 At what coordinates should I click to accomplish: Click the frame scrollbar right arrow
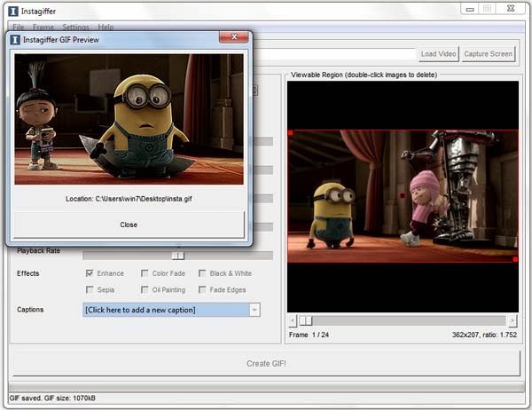coord(512,320)
